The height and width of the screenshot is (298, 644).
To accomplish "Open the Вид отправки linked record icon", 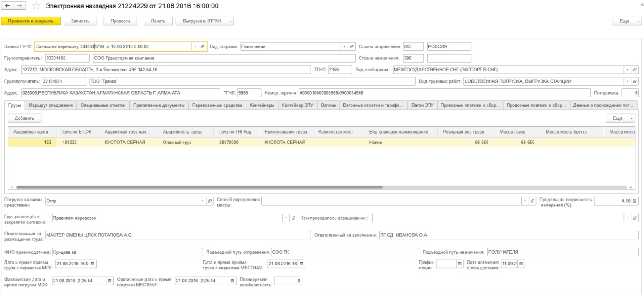I will (352, 46).
